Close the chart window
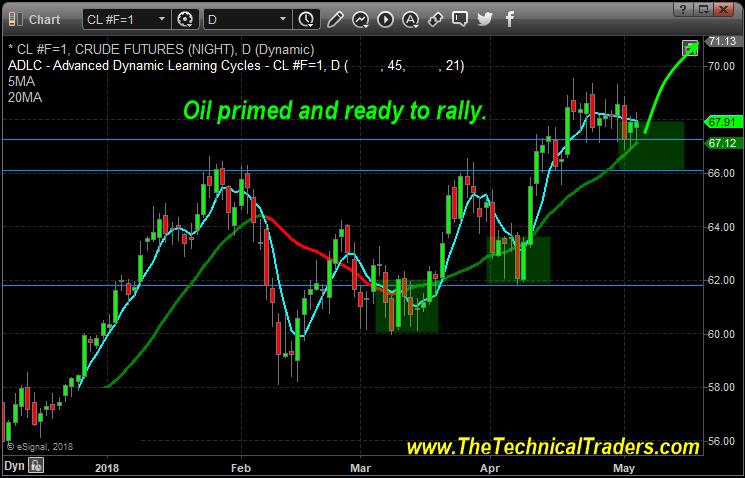Viewport: 745px width, 478px height. (723, 9)
